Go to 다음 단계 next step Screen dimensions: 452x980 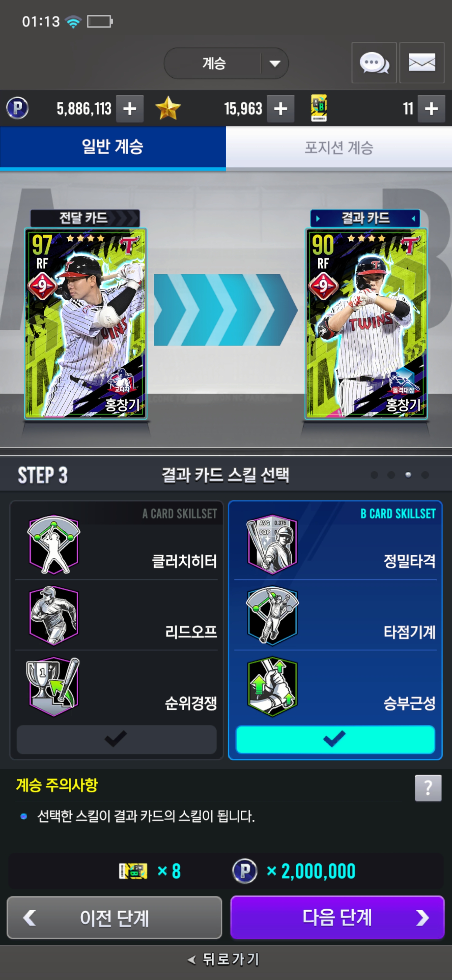(337, 917)
